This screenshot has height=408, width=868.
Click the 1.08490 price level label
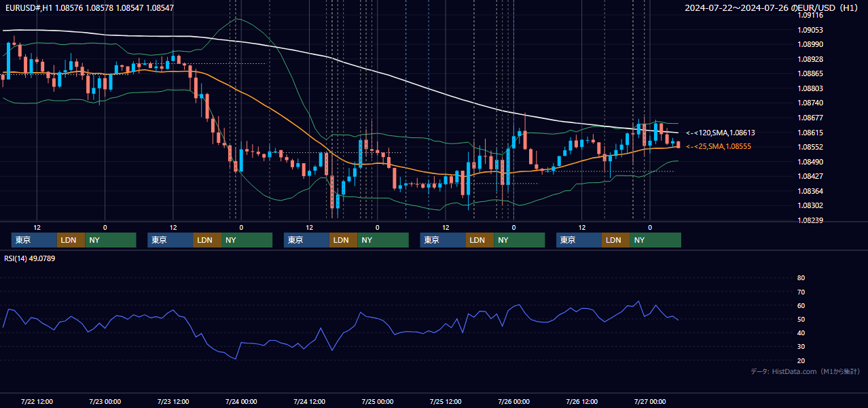coord(810,162)
